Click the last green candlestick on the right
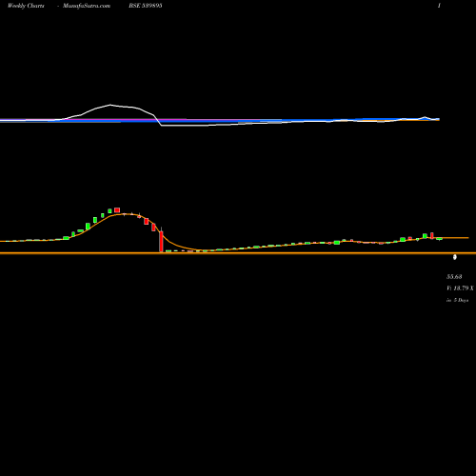Image resolution: width=476 pixels, height=476 pixels. point(439,239)
